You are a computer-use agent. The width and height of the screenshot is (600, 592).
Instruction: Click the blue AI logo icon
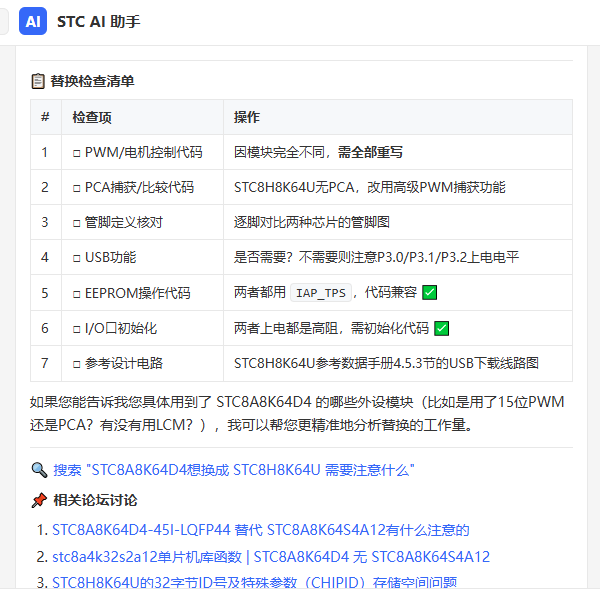tap(33, 21)
